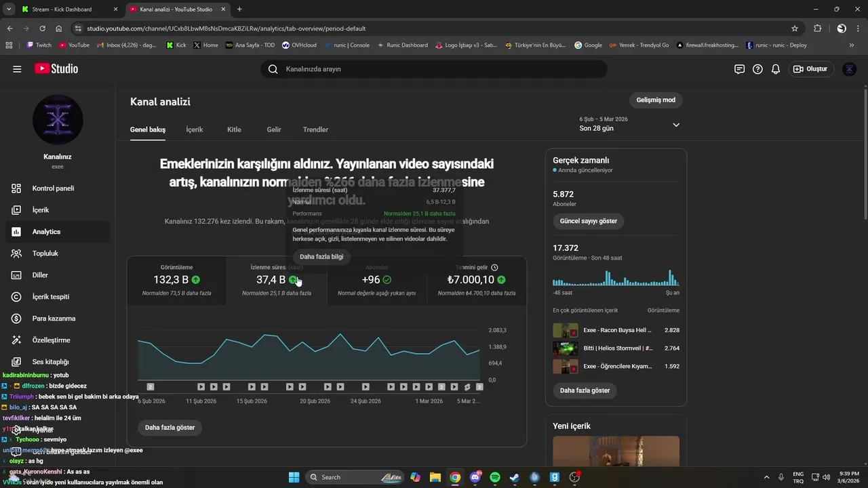Open Discord from the taskbar

point(475,477)
